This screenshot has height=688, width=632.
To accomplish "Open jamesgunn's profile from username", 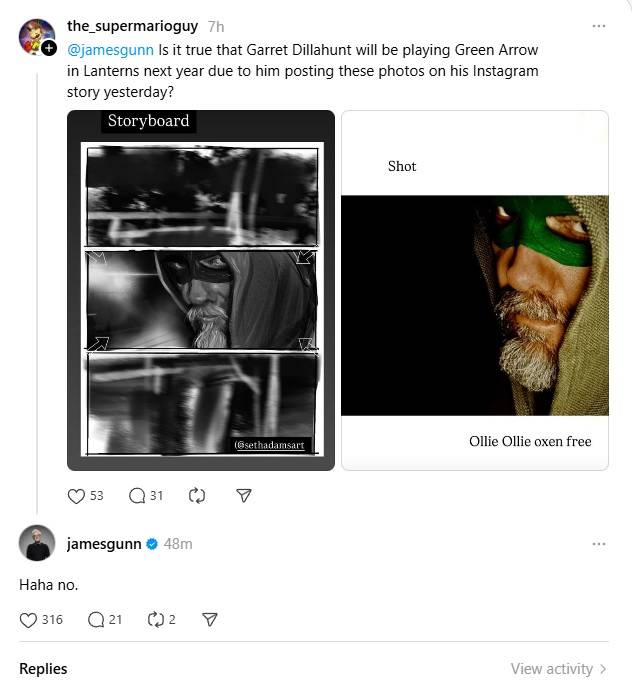I will (x=104, y=544).
